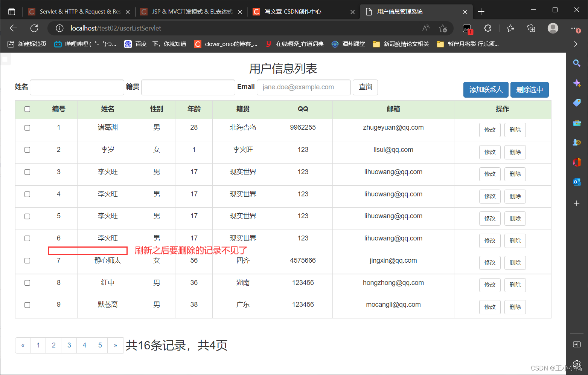Expand the bookmarks bar overflow chevron
Image resolution: width=588 pixels, height=375 pixels.
pyautogui.click(x=575, y=44)
